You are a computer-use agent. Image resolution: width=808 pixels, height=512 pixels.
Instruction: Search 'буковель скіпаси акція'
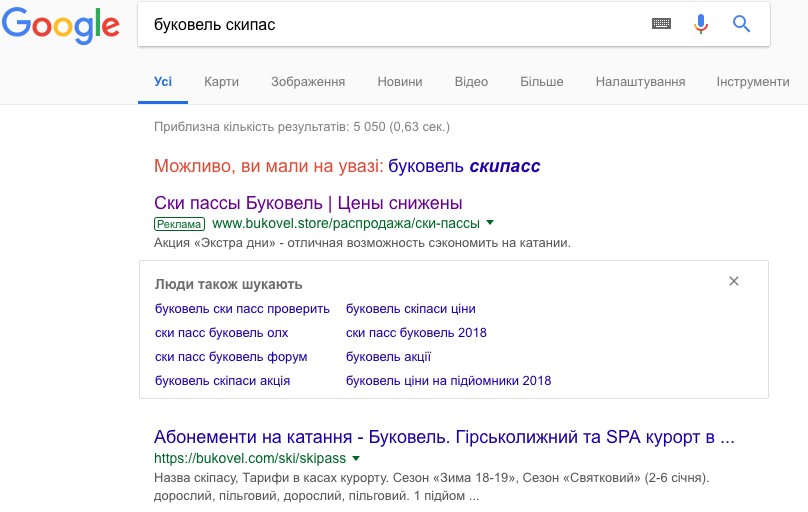click(x=223, y=381)
